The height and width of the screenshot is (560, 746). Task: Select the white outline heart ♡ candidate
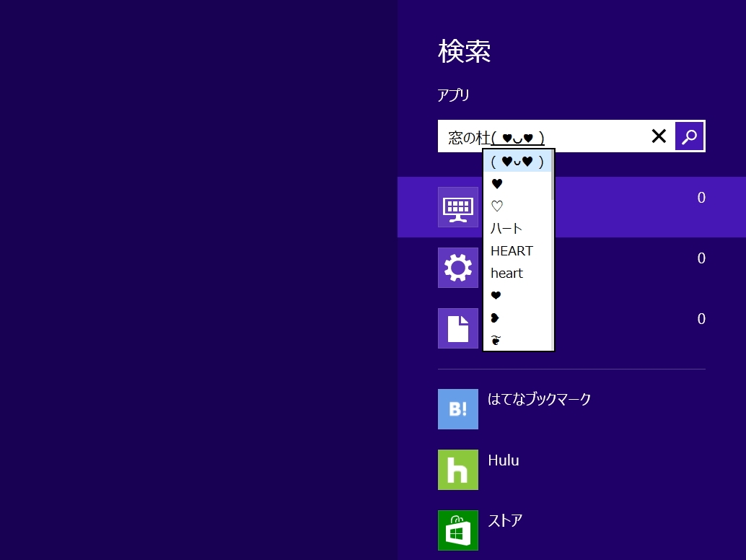click(496, 206)
